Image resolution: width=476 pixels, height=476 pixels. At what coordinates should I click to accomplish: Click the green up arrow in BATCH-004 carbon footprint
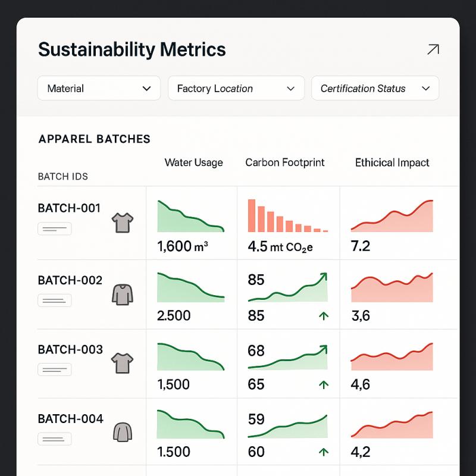click(324, 452)
